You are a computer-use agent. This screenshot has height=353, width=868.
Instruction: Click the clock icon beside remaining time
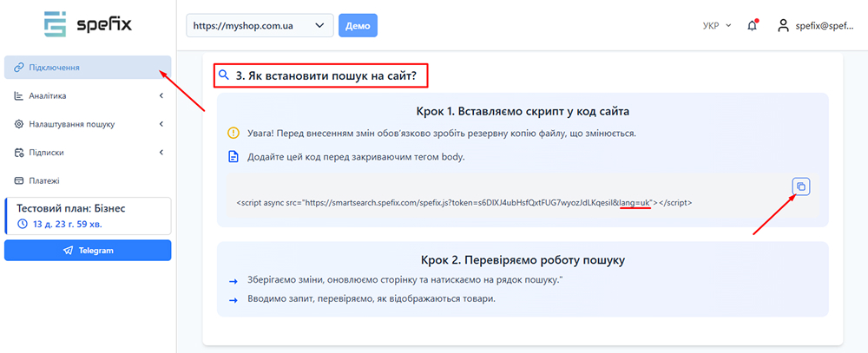pyautogui.click(x=23, y=224)
